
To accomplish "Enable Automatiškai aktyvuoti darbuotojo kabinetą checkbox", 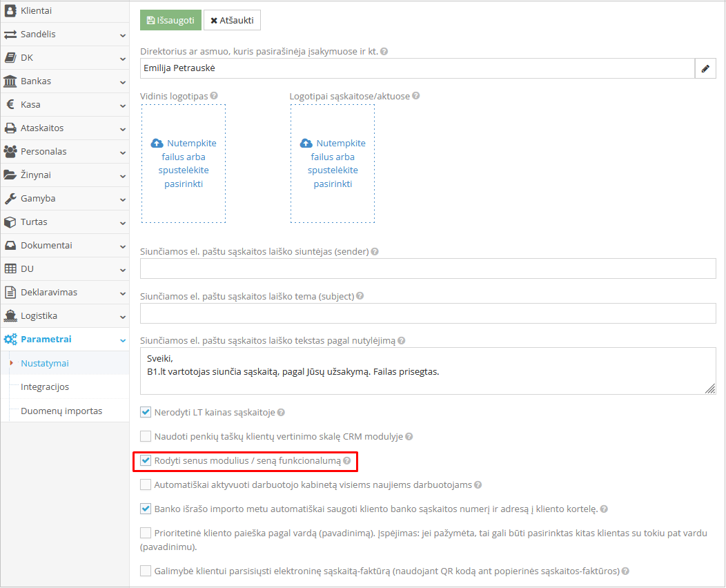I will (146, 484).
